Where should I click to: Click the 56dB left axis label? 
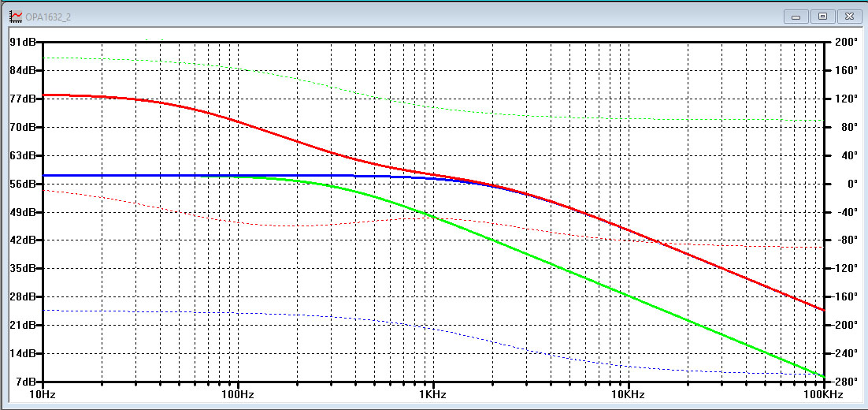24,184
